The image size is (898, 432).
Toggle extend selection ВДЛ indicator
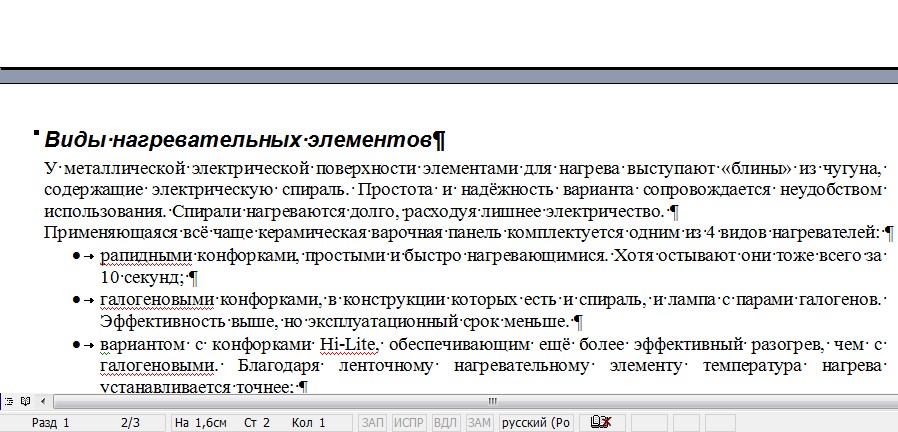445,423
